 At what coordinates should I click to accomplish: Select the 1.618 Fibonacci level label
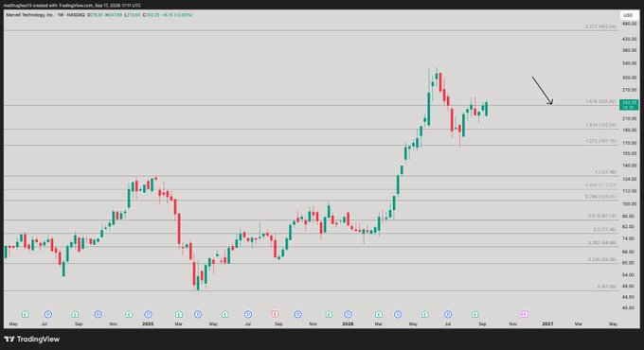click(600, 101)
